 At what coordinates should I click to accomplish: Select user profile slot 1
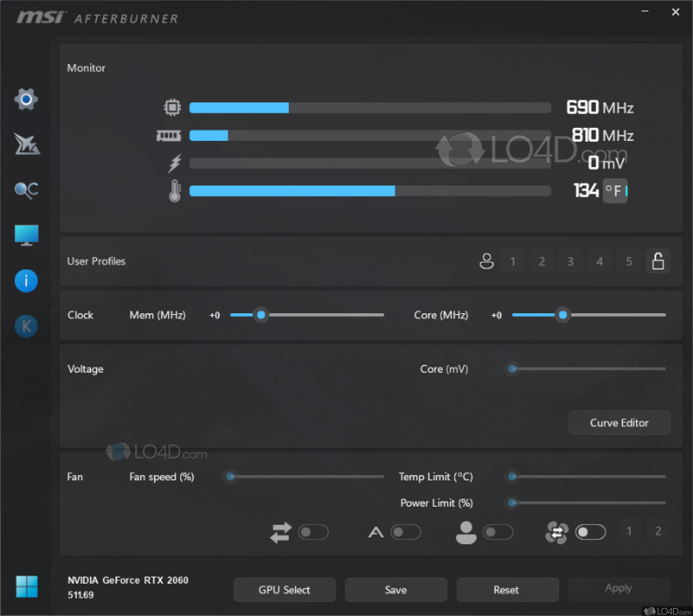512,261
